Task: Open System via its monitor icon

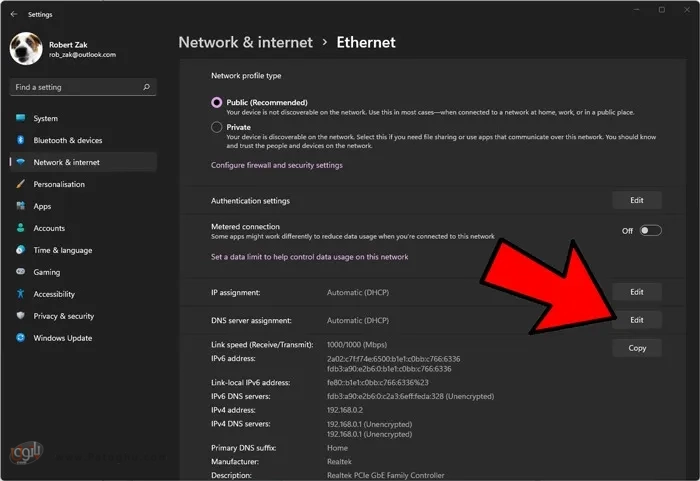Action: (21, 118)
